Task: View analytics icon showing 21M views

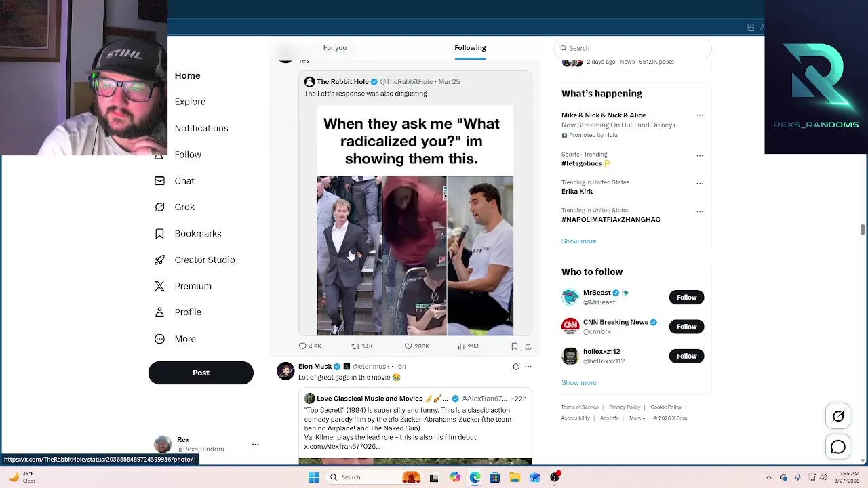Action: tap(461, 346)
